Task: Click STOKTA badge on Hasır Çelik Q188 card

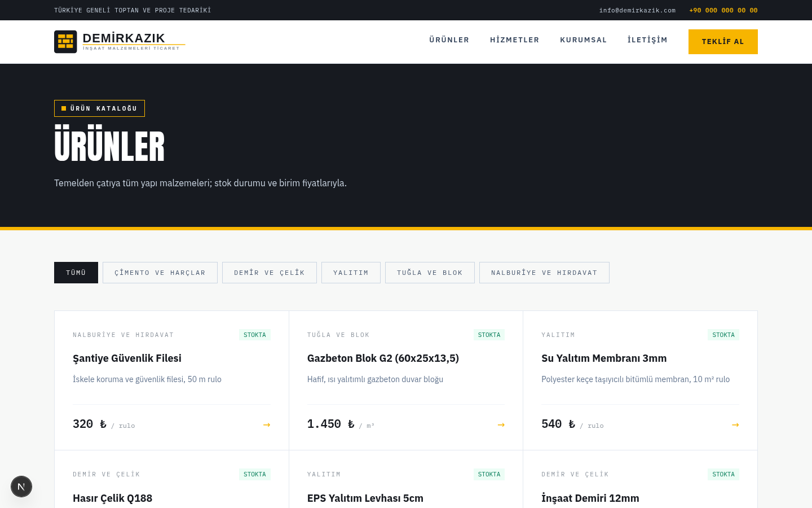Action: 255,474
